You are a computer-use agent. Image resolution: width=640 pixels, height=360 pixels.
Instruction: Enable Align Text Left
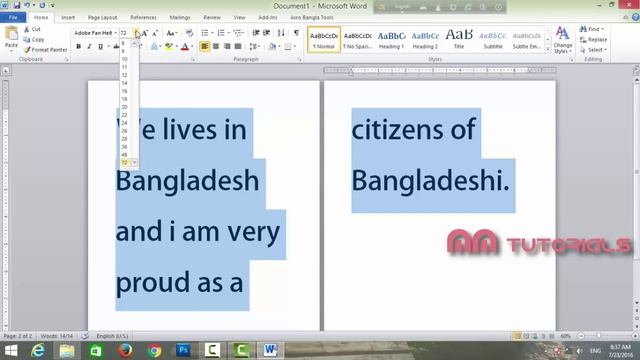coord(204,47)
